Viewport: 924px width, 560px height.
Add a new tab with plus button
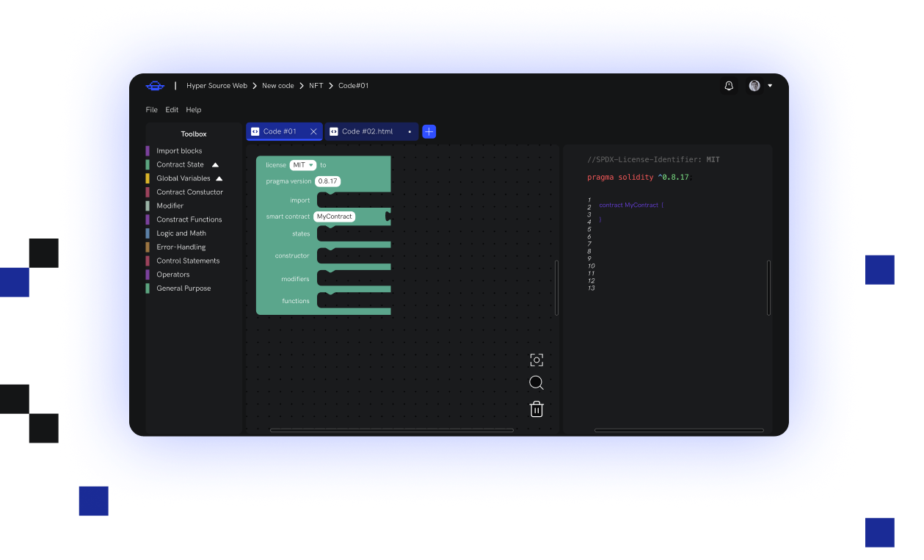coord(429,131)
